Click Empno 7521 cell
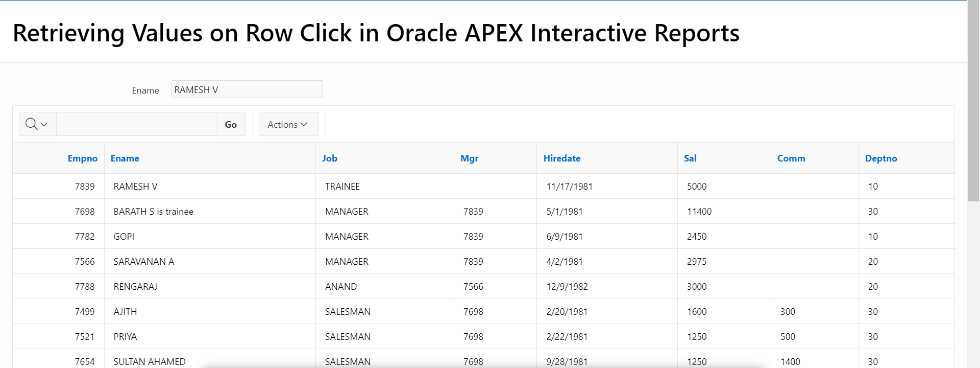The image size is (980, 368). click(59, 337)
